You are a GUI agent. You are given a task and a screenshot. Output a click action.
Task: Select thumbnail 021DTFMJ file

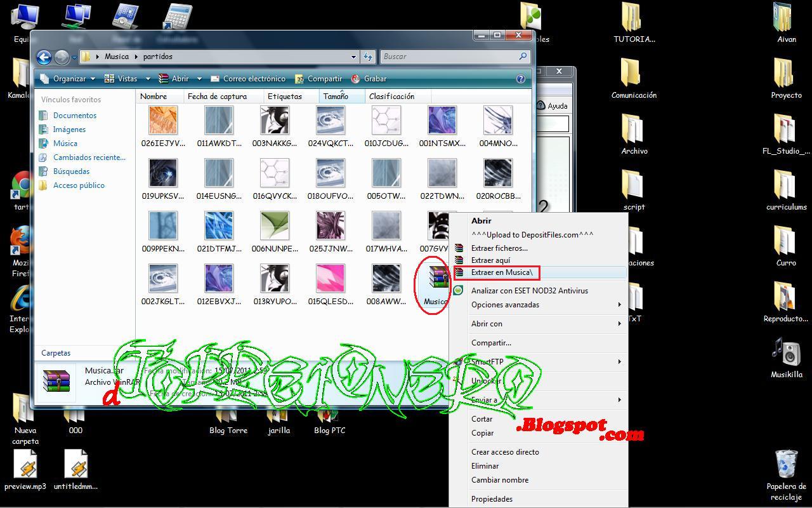click(219, 231)
